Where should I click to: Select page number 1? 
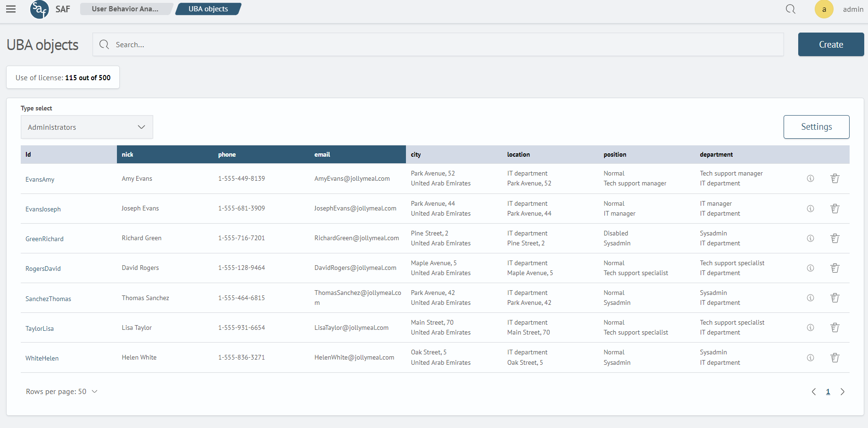click(828, 392)
